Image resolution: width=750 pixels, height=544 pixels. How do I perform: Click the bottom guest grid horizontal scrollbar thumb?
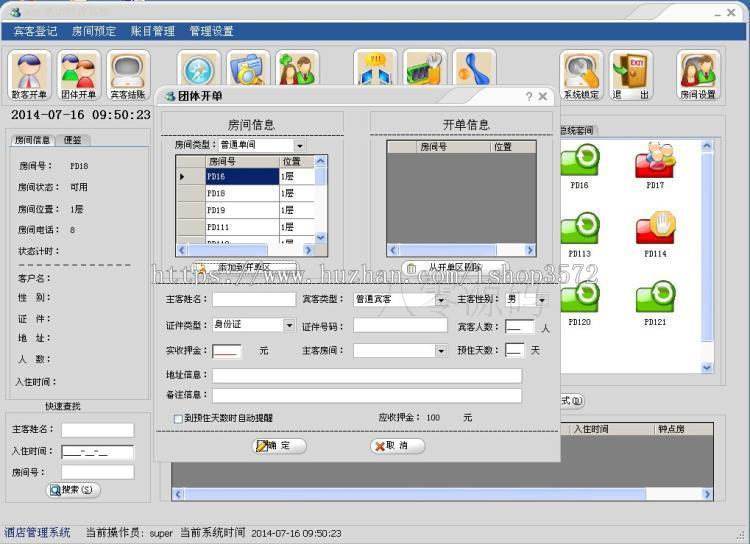tap(414, 494)
